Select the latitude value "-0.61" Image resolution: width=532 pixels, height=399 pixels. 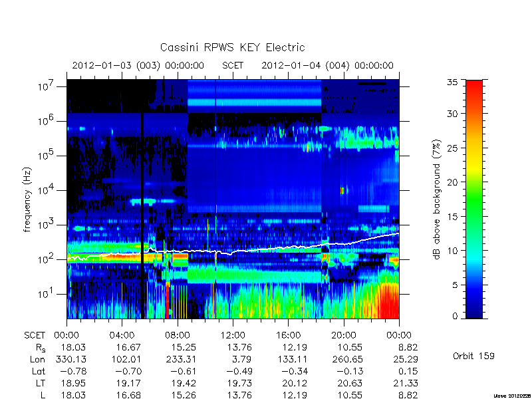click(x=184, y=372)
